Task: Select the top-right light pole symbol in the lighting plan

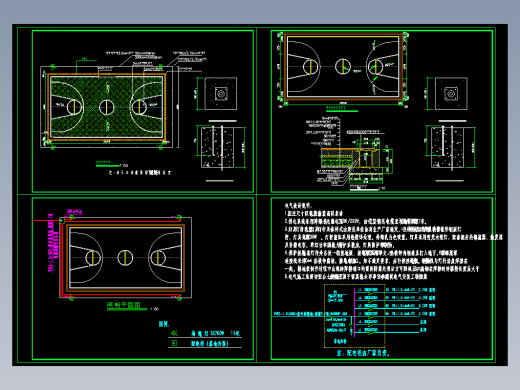Action: click(179, 217)
